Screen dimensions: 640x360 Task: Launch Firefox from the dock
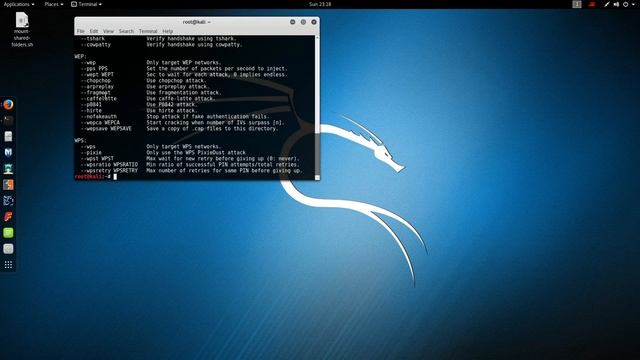point(8,104)
